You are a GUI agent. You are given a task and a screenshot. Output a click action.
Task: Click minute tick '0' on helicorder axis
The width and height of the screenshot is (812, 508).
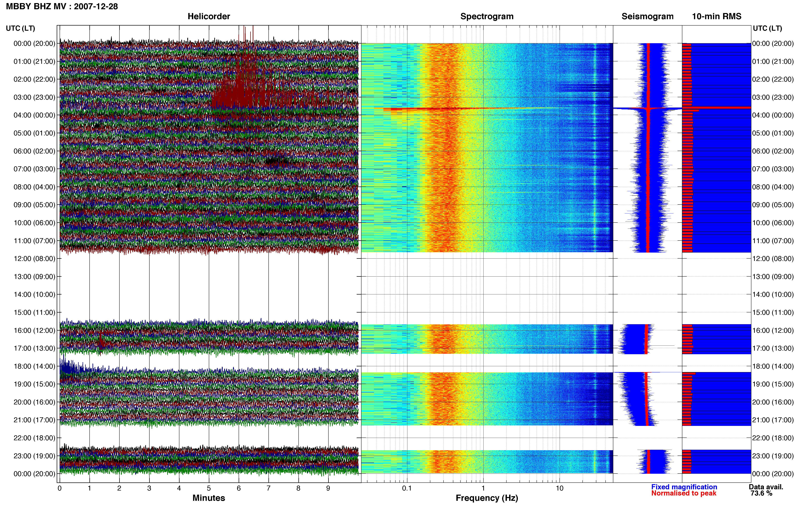(x=59, y=488)
